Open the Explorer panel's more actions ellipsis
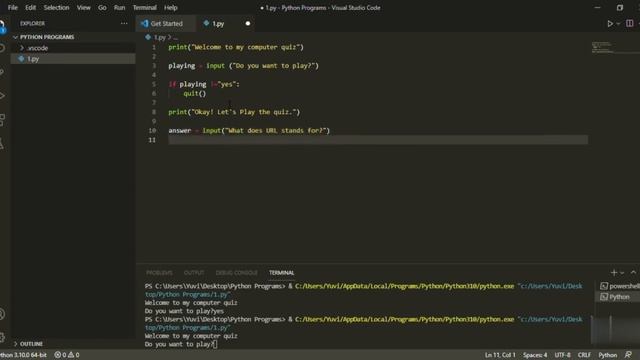Viewport: 640px width, 360px height. [x=124, y=24]
